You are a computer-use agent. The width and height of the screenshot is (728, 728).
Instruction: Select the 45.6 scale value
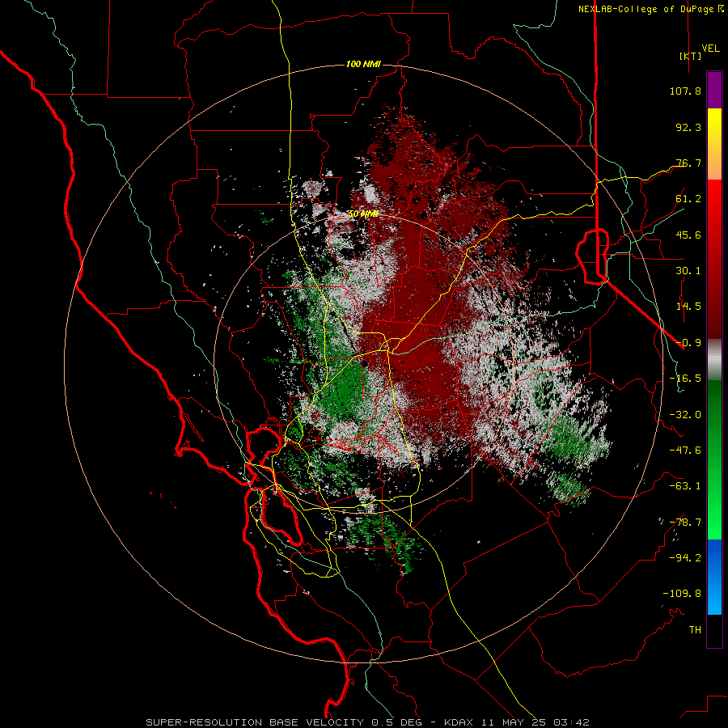coord(688,235)
